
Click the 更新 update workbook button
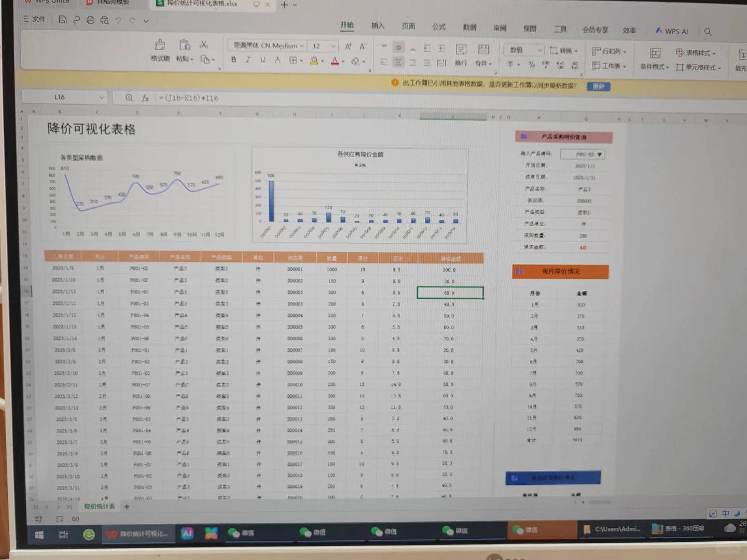pos(598,87)
